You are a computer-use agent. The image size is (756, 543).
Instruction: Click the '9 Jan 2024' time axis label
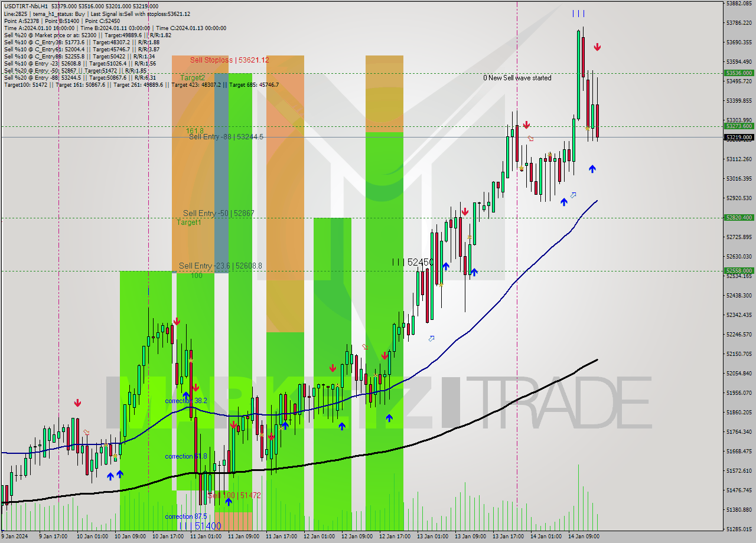click(x=14, y=537)
